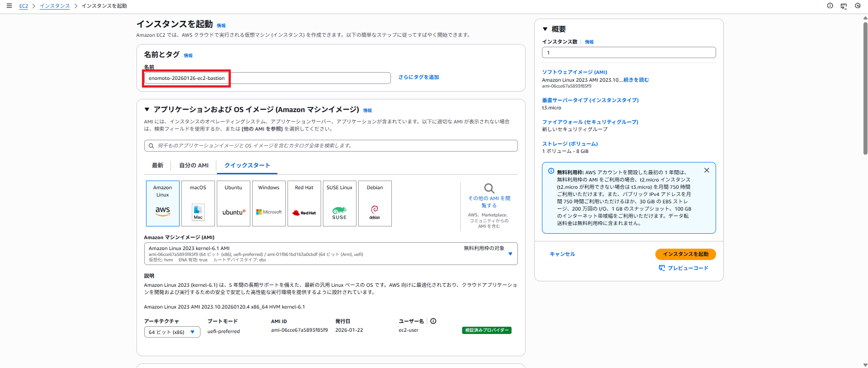Select the SUSE Linux AMI tile
868x368 pixels.
point(340,203)
